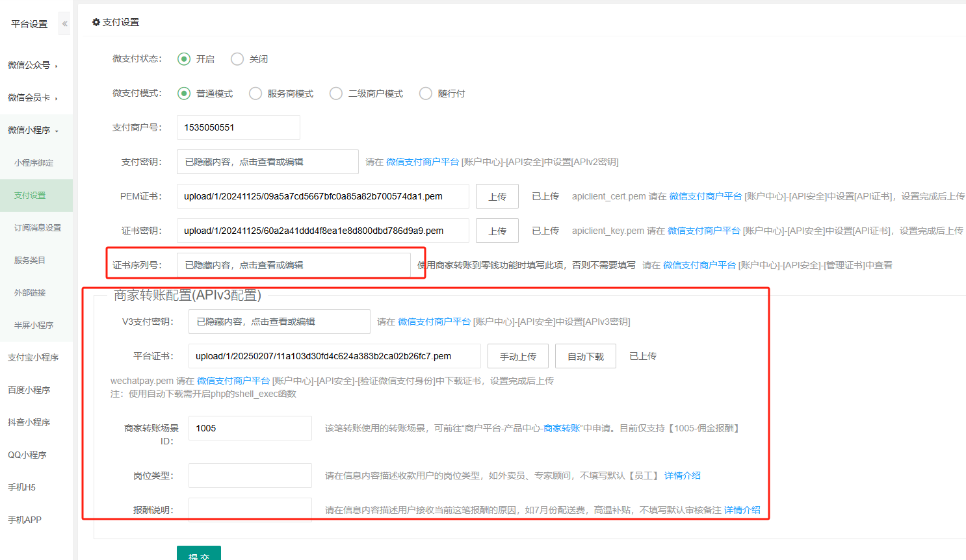The width and height of the screenshot is (966, 560).
Task: Open 详情介绍 link beside 岗位类型
Action: pos(682,476)
